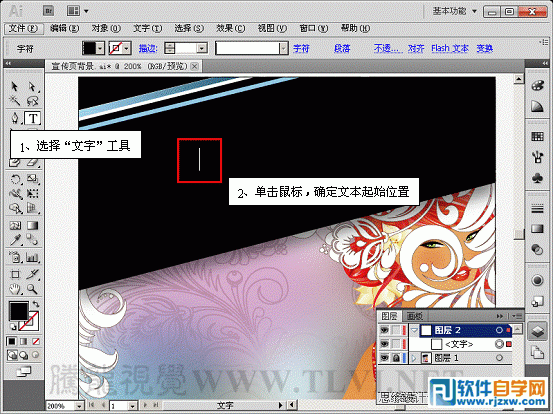This screenshot has width=553, height=414.
Task: Select the Mesh tool
Action: (x=15, y=225)
